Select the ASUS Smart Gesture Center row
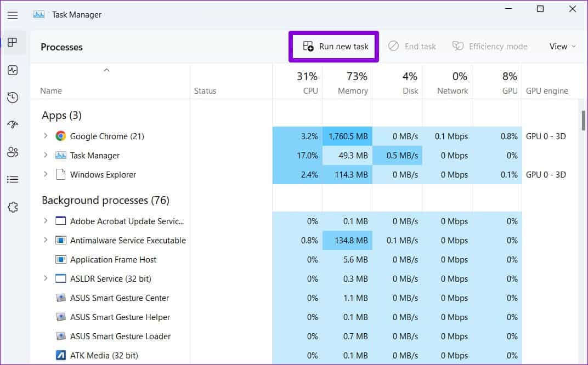588x365 pixels. [304, 298]
